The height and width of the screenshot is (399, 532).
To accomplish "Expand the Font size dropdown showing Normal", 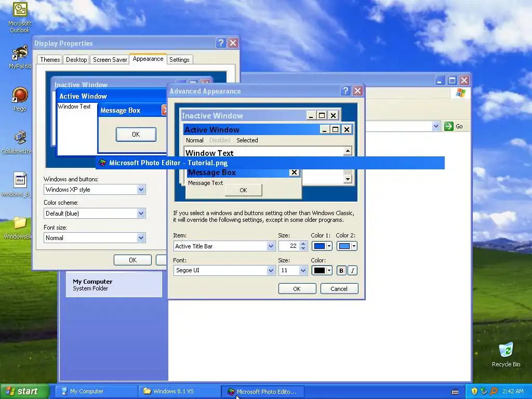I will (x=141, y=238).
